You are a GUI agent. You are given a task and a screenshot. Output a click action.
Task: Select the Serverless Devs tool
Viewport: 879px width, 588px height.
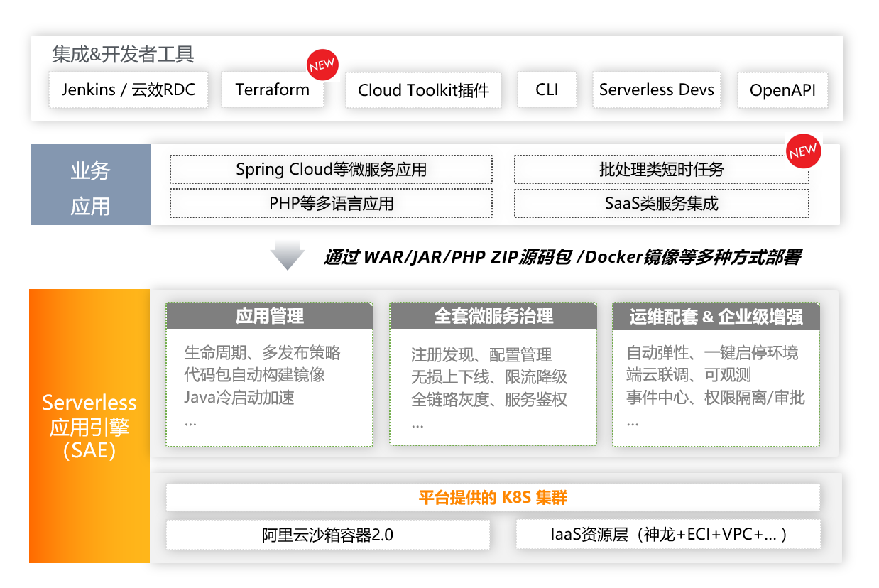[656, 89]
